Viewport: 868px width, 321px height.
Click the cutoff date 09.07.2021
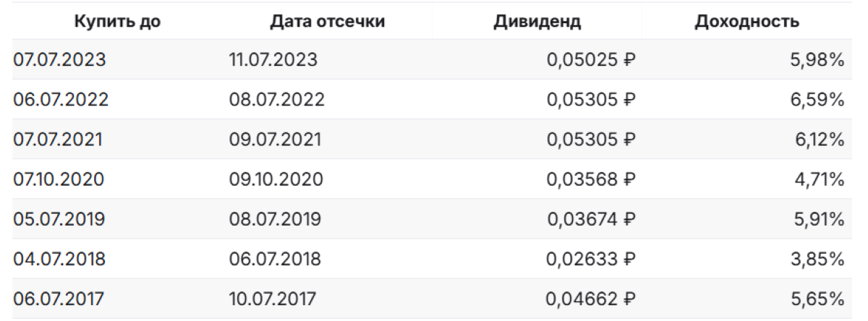click(275, 140)
